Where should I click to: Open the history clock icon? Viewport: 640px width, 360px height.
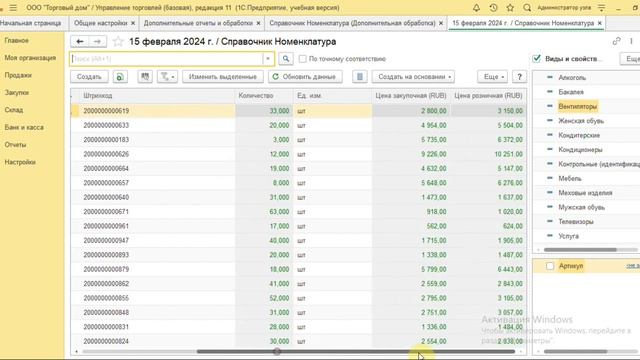493,8
